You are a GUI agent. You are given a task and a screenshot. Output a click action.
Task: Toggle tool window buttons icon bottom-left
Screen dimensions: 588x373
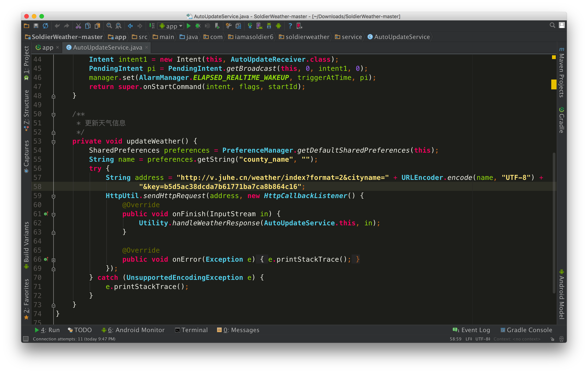26,339
